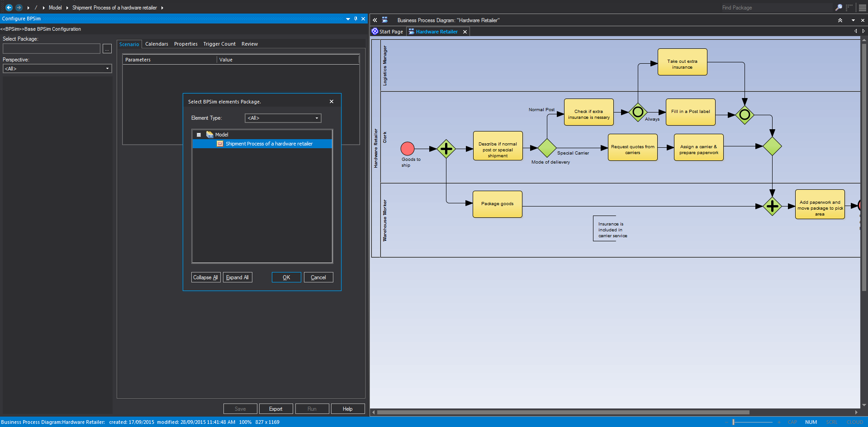
Task: Collapse the Model tree node
Action: click(x=199, y=135)
